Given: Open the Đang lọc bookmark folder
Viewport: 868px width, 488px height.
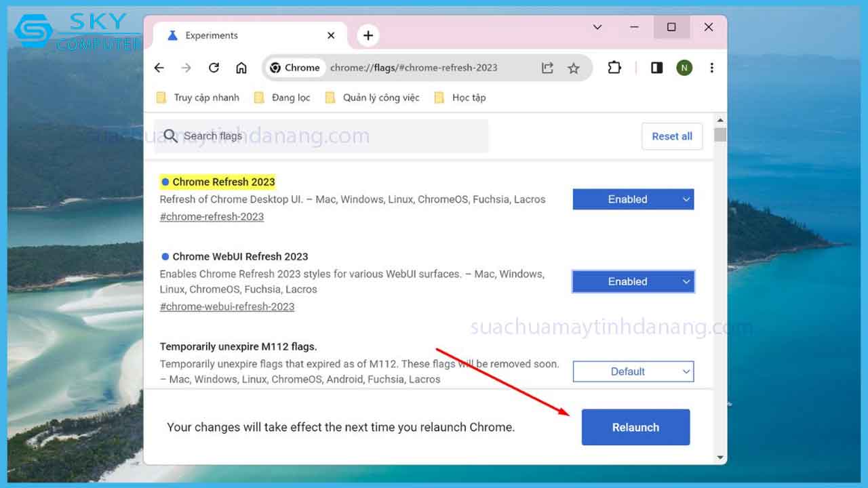Looking at the screenshot, I should click(281, 98).
